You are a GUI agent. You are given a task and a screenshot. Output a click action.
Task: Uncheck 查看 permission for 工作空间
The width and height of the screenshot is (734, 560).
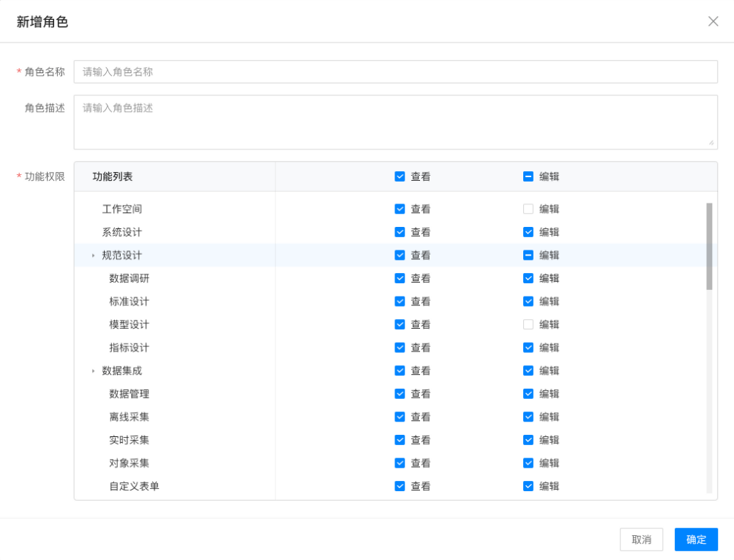(x=400, y=209)
